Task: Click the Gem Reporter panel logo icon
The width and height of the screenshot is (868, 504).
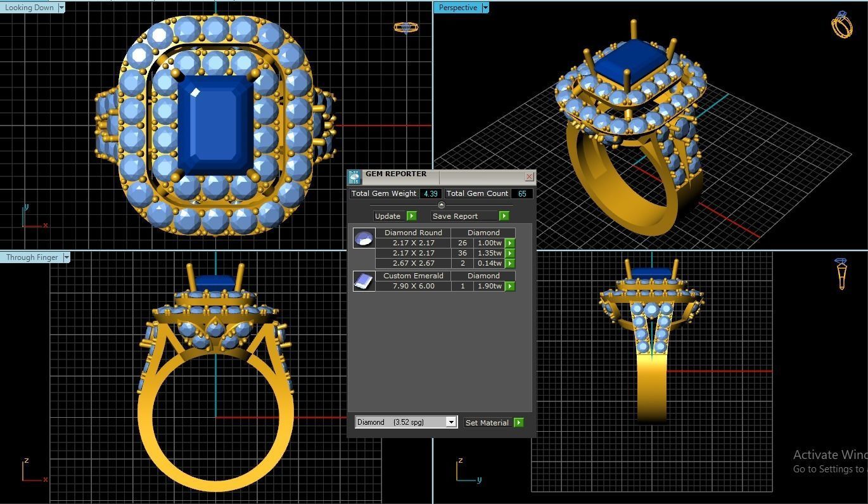Action: [354, 177]
